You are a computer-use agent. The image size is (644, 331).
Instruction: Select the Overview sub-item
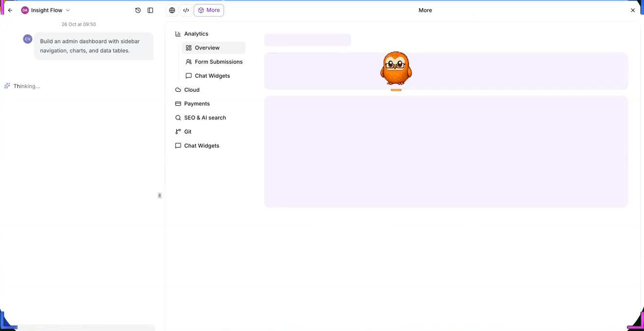(214, 48)
